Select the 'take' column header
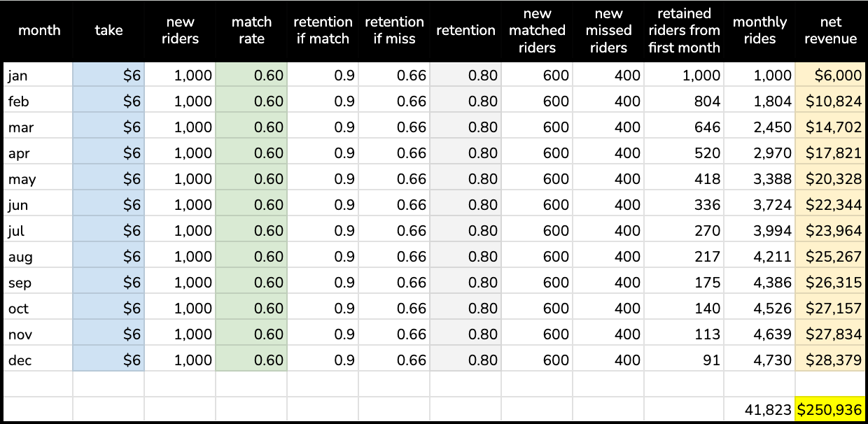The image size is (868, 424). coord(108,31)
